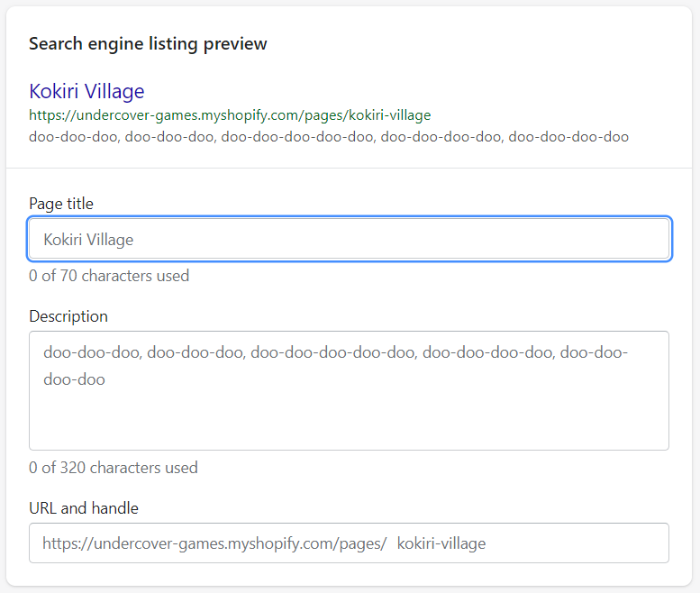This screenshot has width=700, height=593.
Task: Click the 'Search engine listing preview' heading
Action: tap(148, 44)
